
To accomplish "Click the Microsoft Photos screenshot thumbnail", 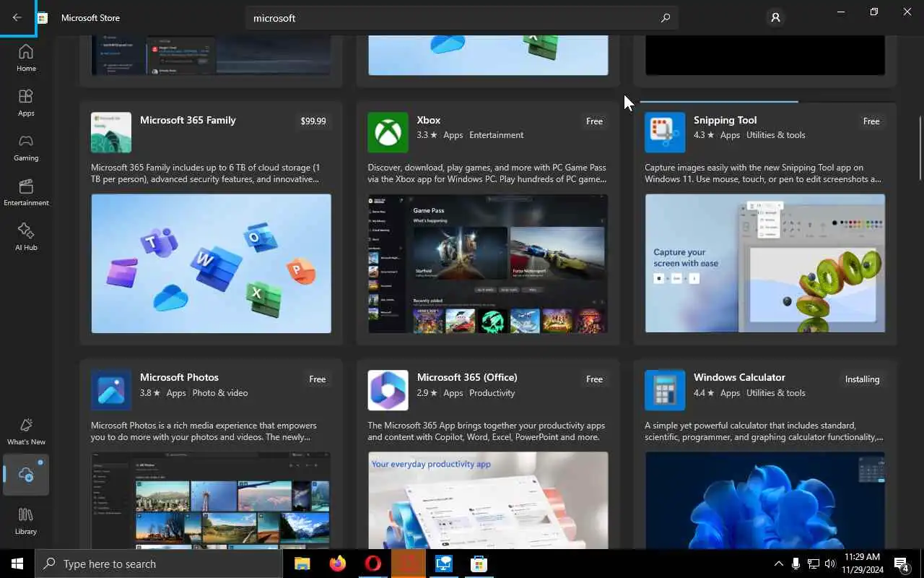I will 212,500.
